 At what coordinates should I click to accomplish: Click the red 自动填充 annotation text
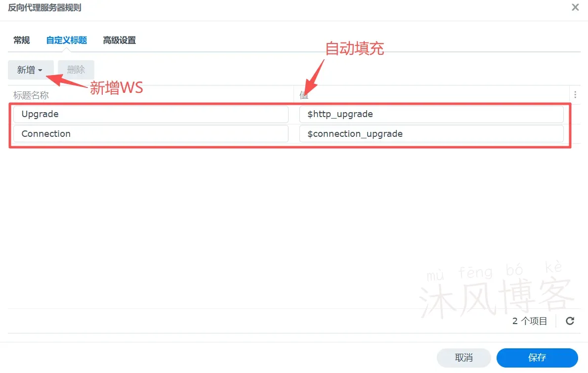click(354, 48)
